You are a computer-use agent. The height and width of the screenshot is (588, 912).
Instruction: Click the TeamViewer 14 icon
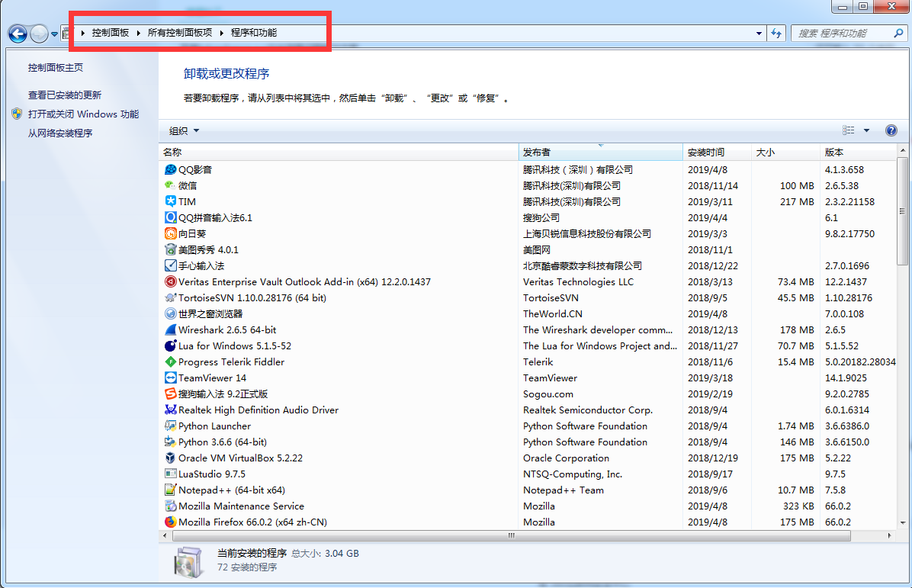(x=170, y=378)
